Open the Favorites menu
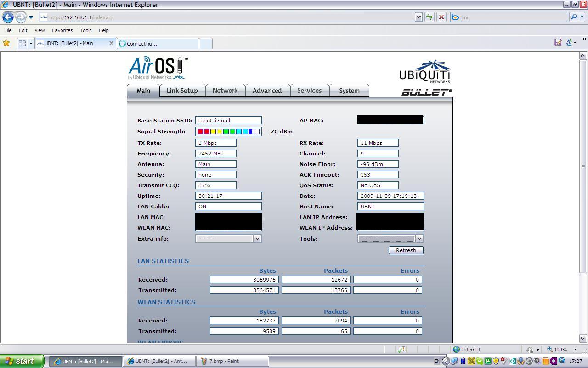This screenshot has height=368, width=588. 62,30
